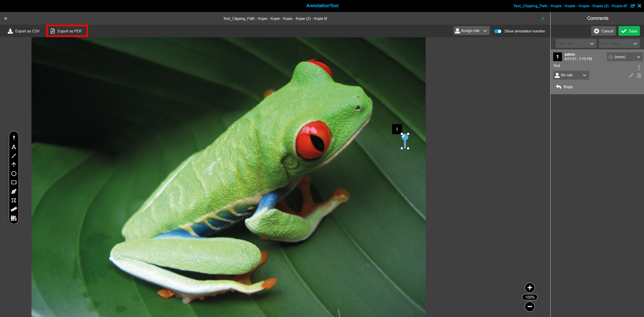644x317 pixels.
Task: Choose the arrow annotation tool
Action: click(14, 164)
